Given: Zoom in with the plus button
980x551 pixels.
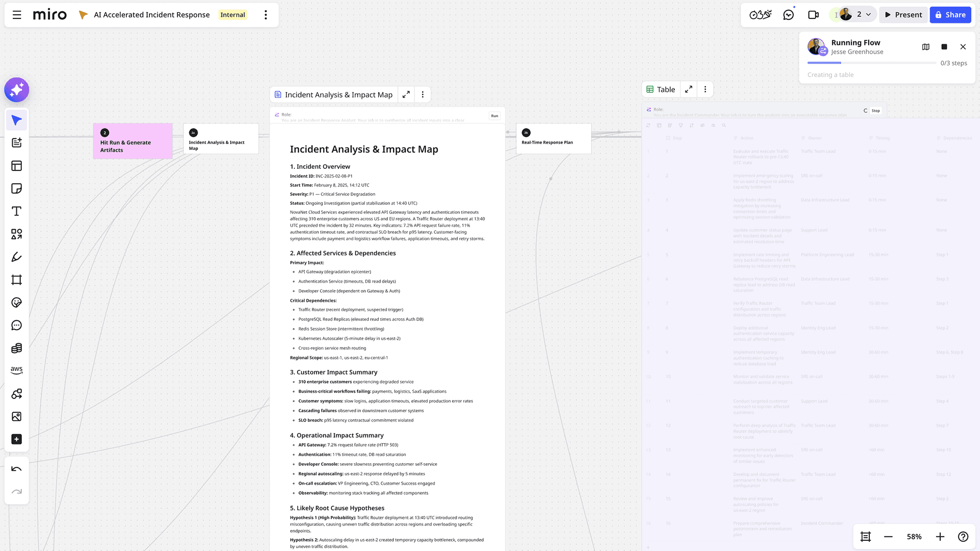Looking at the screenshot, I should coord(940,537).
